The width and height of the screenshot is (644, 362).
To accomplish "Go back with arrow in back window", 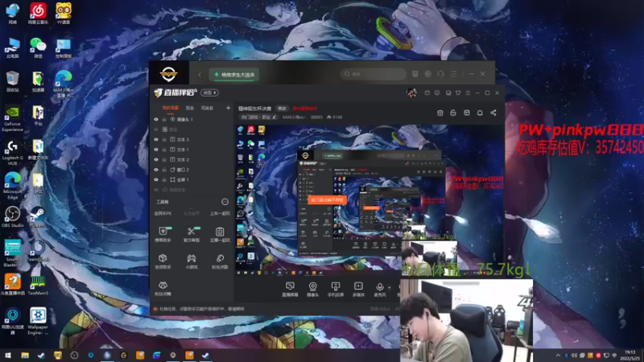I will (200, 75).
